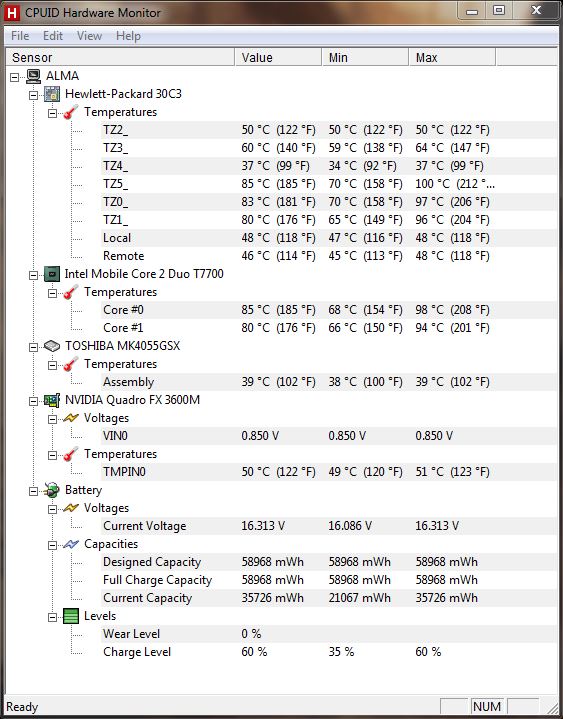This screenshot has height=719, width=563.
Task: Collapse the Battery node
Action: pos(33,492)
